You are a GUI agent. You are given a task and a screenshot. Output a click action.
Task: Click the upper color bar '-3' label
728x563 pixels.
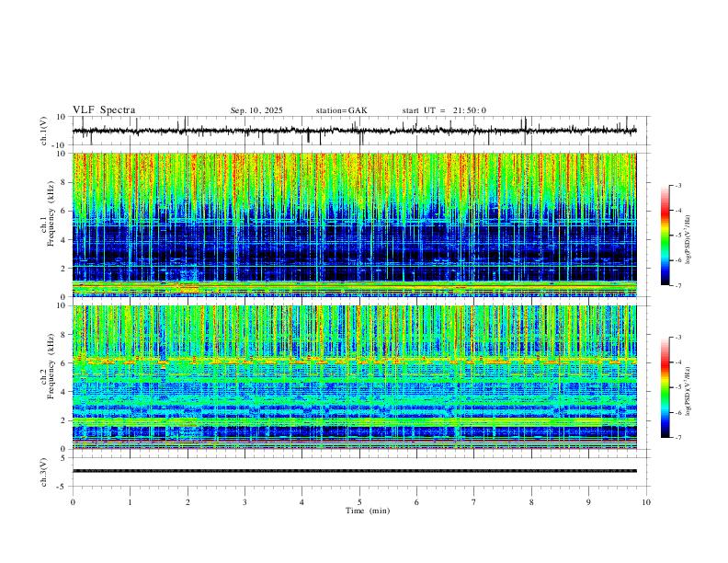[677, 185]
